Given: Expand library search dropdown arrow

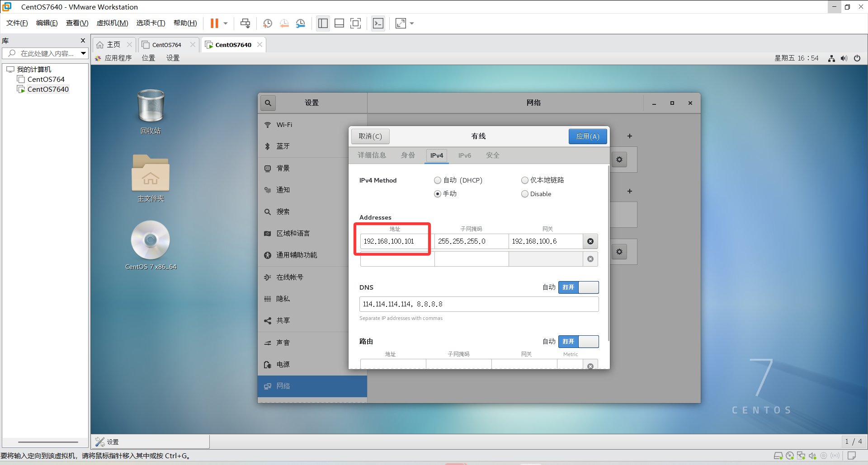Looking at the screenshot, I should click(84, 53).
